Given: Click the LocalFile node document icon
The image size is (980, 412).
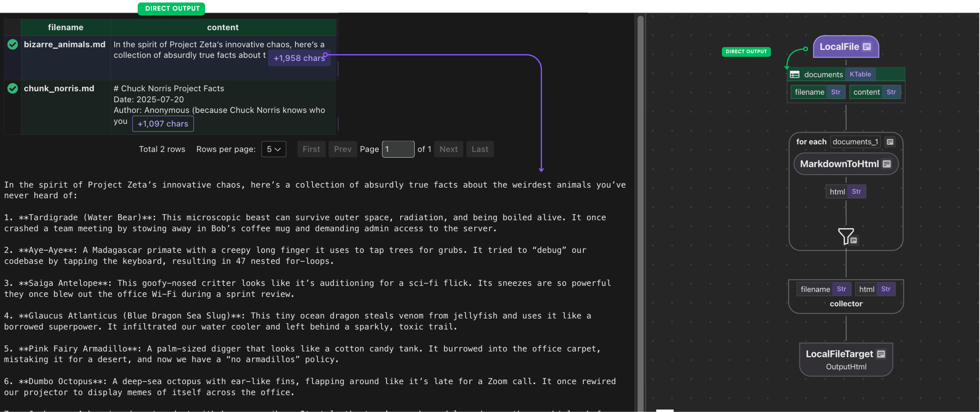Looking at the screenshot, I should point(867,47).
